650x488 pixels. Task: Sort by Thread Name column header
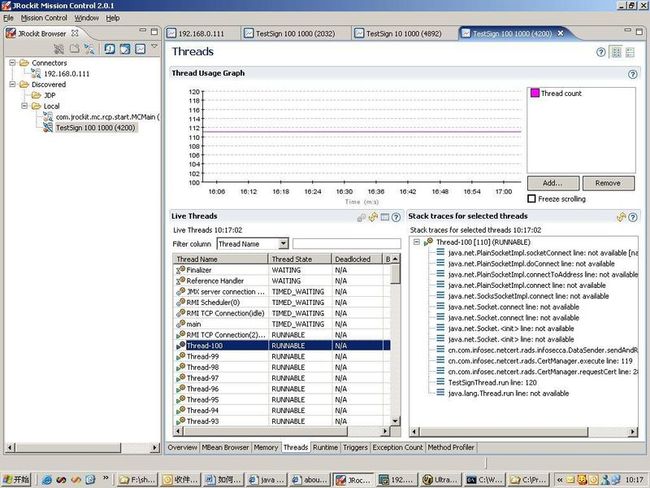(221, 259)
